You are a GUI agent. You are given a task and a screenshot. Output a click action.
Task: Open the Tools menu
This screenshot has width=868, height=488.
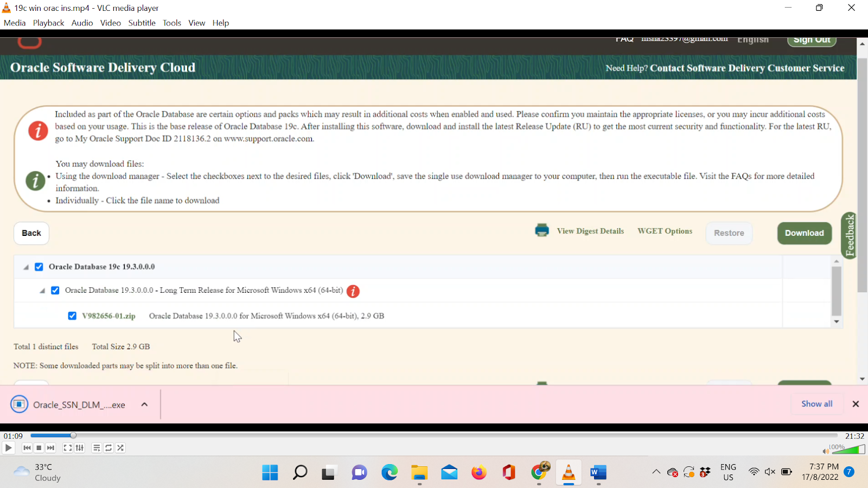click(172, 23)
